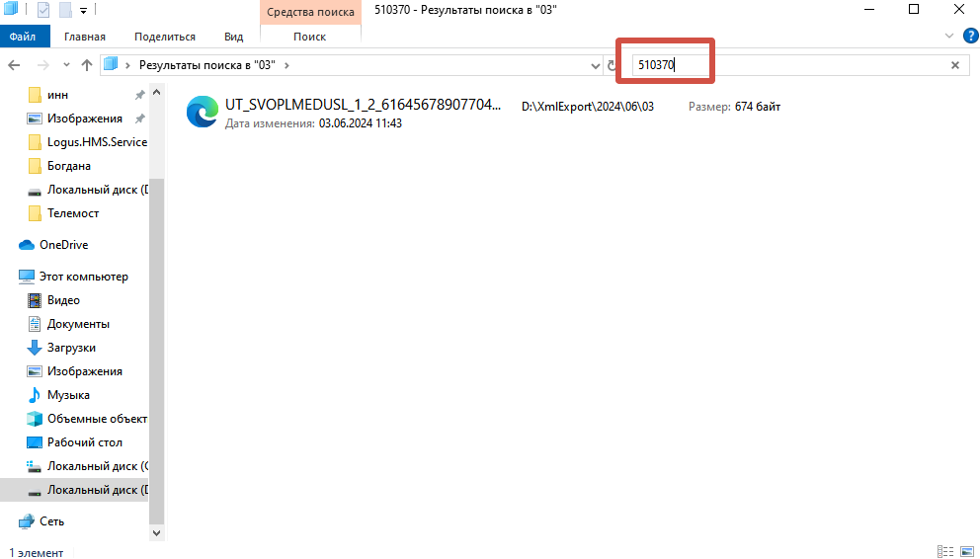Open the Загрузки folder

[71, 348]
